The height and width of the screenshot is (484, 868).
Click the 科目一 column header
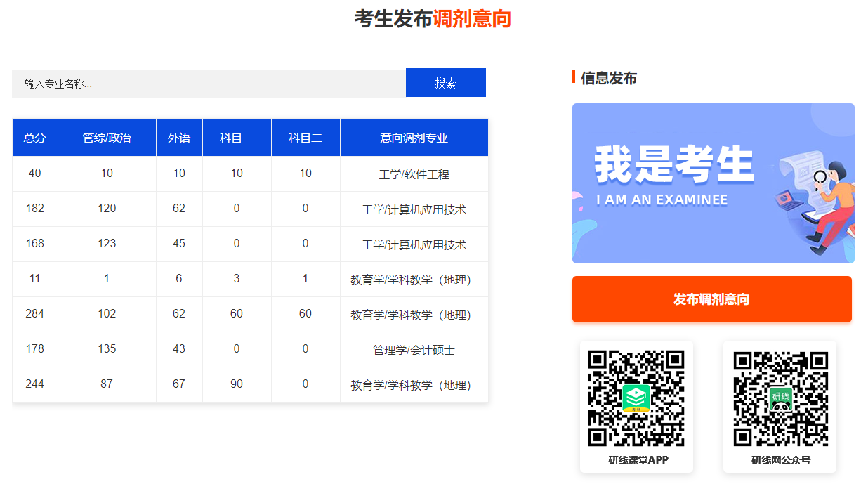237,138
